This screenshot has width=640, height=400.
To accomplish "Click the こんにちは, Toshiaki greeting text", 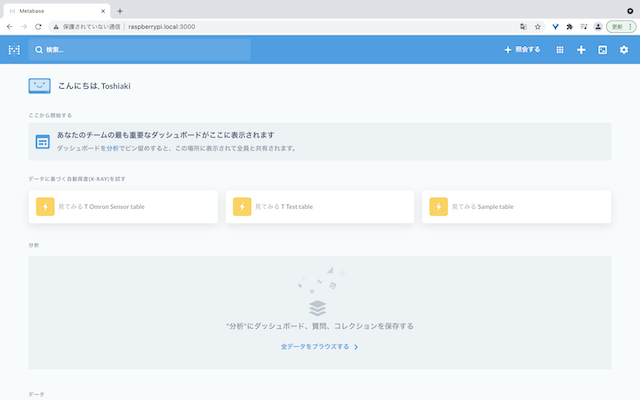I will 94,86.
